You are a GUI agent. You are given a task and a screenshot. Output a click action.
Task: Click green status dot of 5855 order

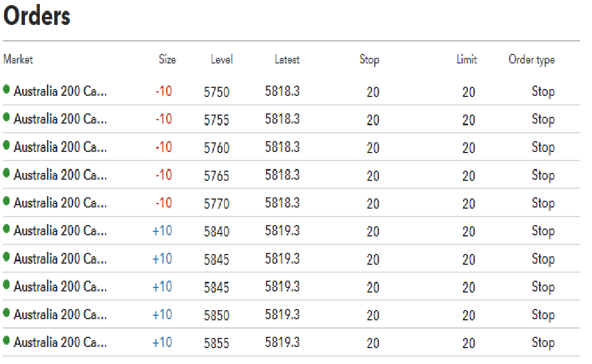pyautogui.click(x=6, y=341)
